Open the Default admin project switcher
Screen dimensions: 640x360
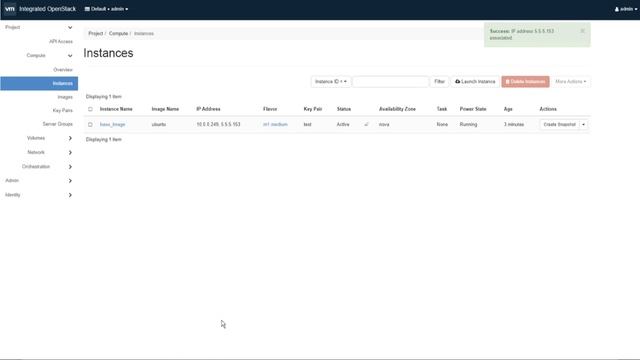tap(106, 9)
